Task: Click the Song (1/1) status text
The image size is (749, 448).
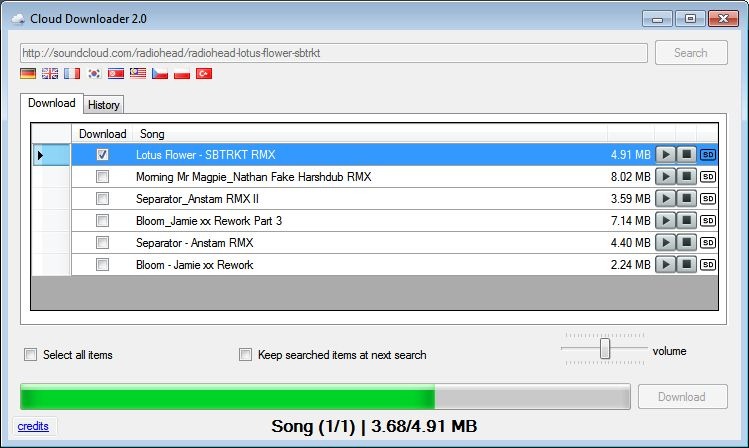Action: (374, 426)
